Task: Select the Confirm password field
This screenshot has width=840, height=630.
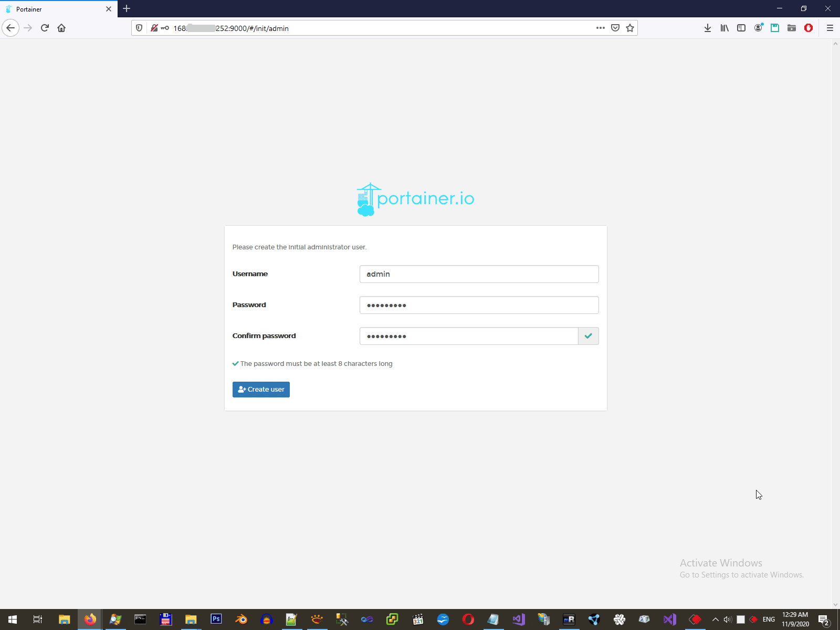Action: tap(469, 336)
